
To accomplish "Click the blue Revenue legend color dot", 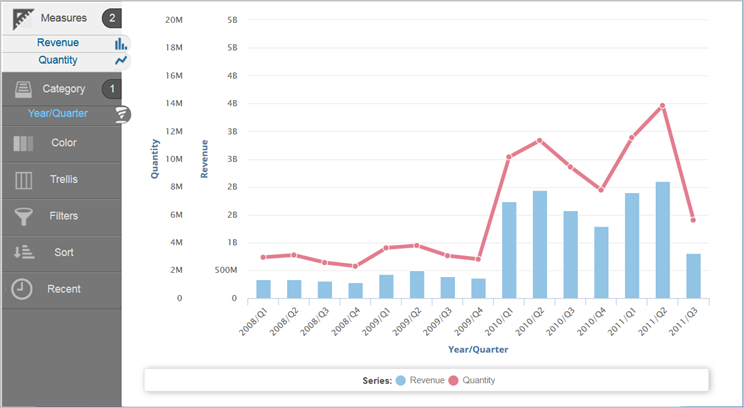I will (x=400, y=380).
